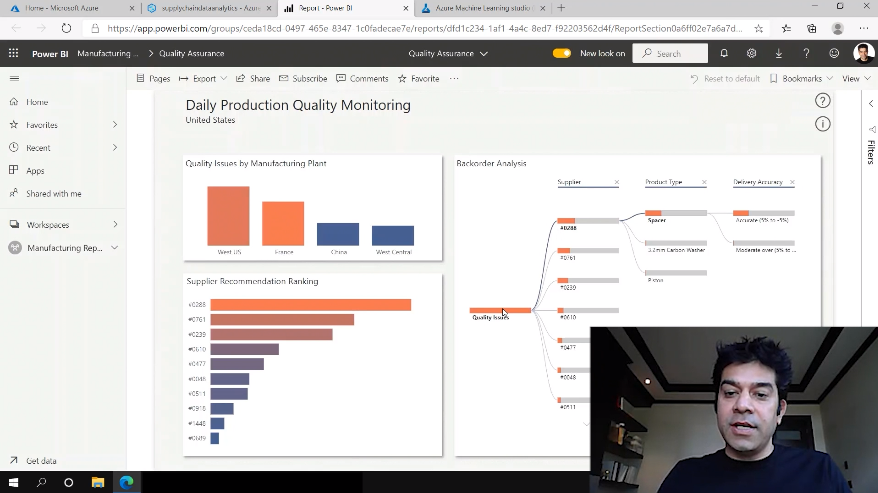The width and height of the screenshot is (878, 493).
Task: Open the Bookmarks dropdown
Action: [x=801, y=78]
